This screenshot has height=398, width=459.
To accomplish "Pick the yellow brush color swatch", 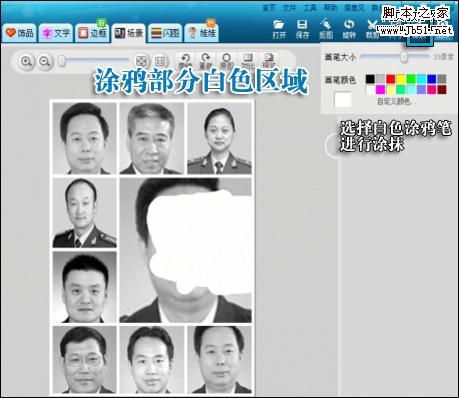I will (401, 79).
